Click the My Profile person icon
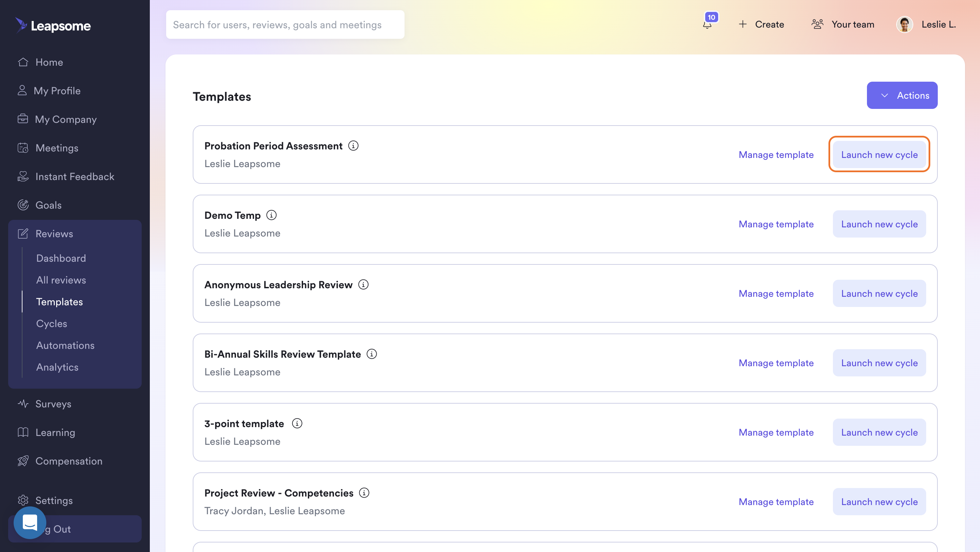Viewport: 980px width, 552px height. point(22,91)
